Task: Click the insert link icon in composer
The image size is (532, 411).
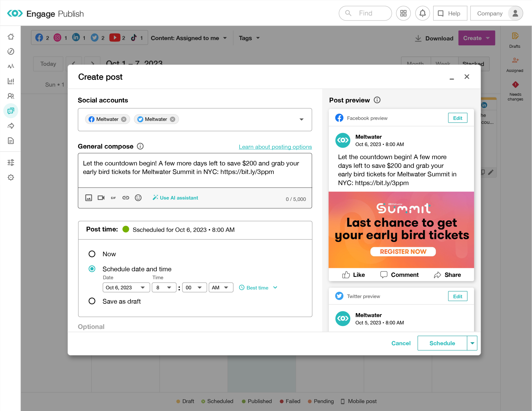Action: [126, 197]
